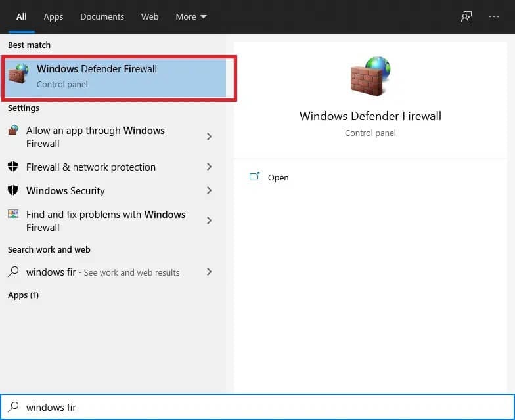Image resolution: width=515 pixels, height=420 pixels.
Task: Select Find and fix problems with Windows Firewall
Action: (x=113, y=220)
